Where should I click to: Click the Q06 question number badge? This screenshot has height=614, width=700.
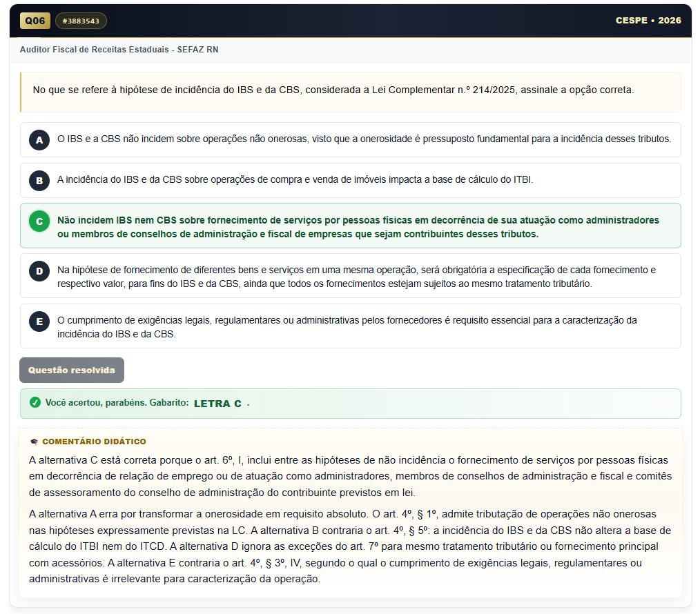click(35, 21)
